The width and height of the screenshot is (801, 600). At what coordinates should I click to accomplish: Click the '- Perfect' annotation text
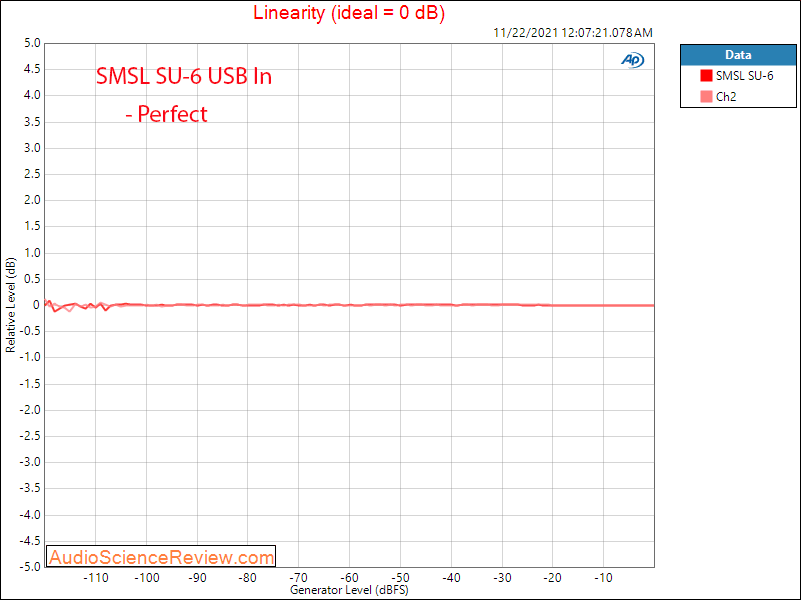tap(167, 114)
